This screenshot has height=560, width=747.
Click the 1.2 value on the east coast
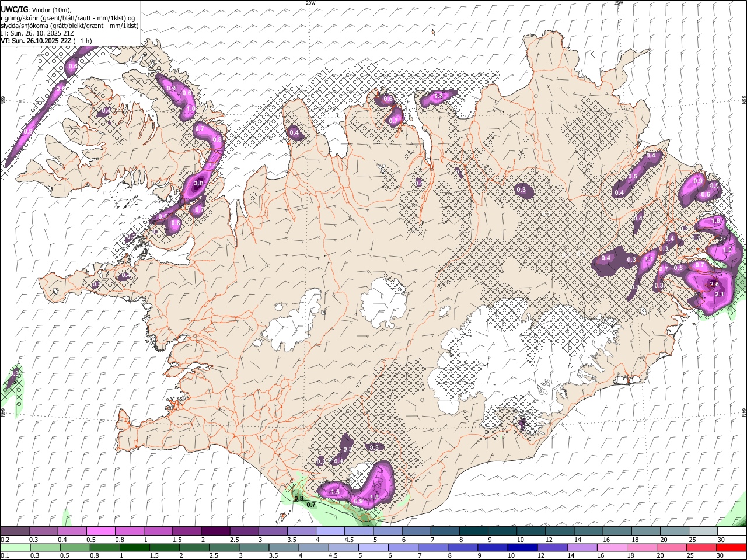point(727,249)
